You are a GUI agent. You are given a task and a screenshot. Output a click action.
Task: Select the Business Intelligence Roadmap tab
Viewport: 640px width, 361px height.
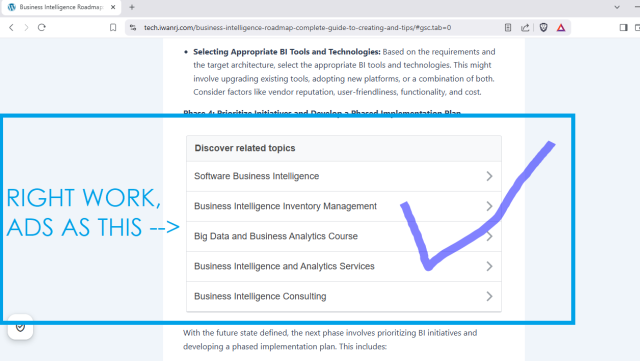(x=60, y=7)
